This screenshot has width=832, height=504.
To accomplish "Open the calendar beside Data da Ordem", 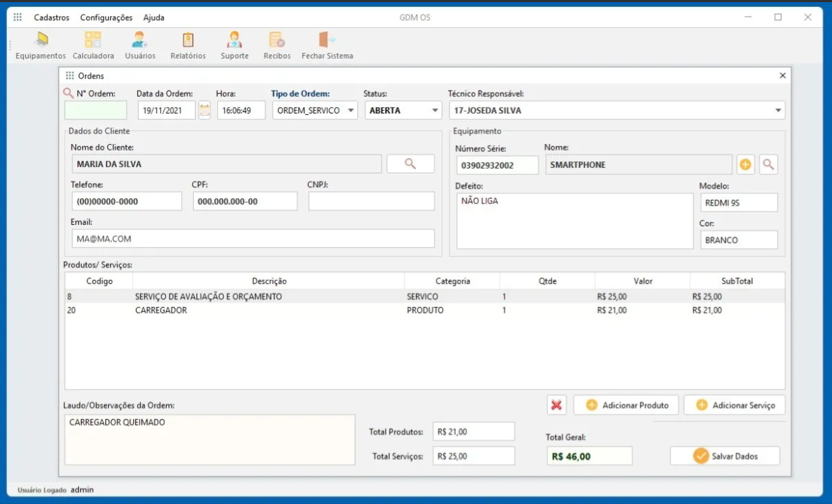I will click(205, 110).
